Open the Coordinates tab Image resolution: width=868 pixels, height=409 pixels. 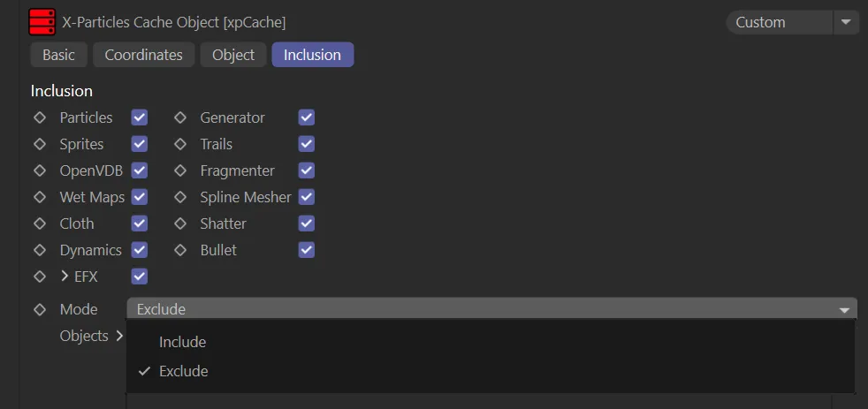pyautogui.click(x=143, y=55)
